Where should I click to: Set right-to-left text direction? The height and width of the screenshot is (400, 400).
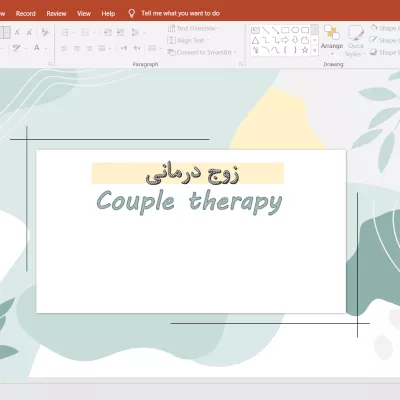[x=137, y=49]
